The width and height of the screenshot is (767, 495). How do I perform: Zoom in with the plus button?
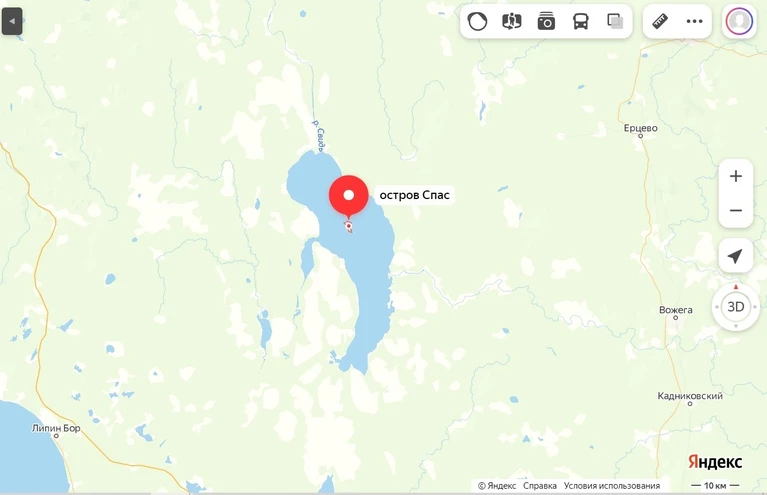pos(736,176)
